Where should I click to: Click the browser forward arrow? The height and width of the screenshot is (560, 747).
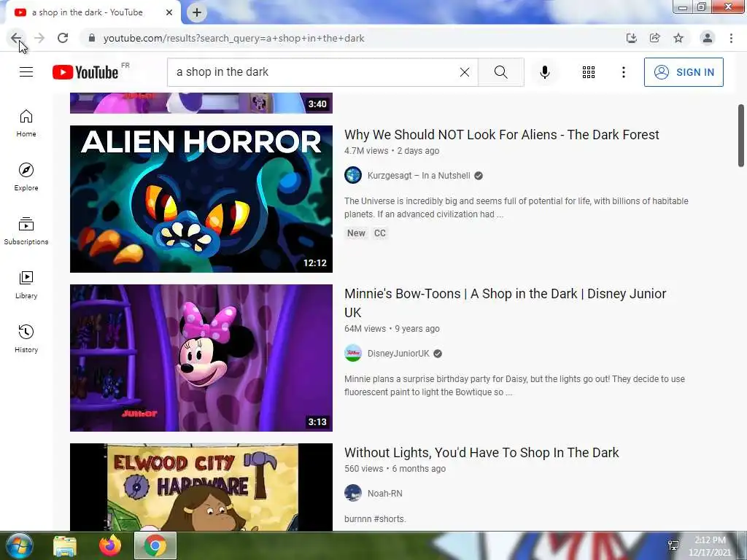39,38
